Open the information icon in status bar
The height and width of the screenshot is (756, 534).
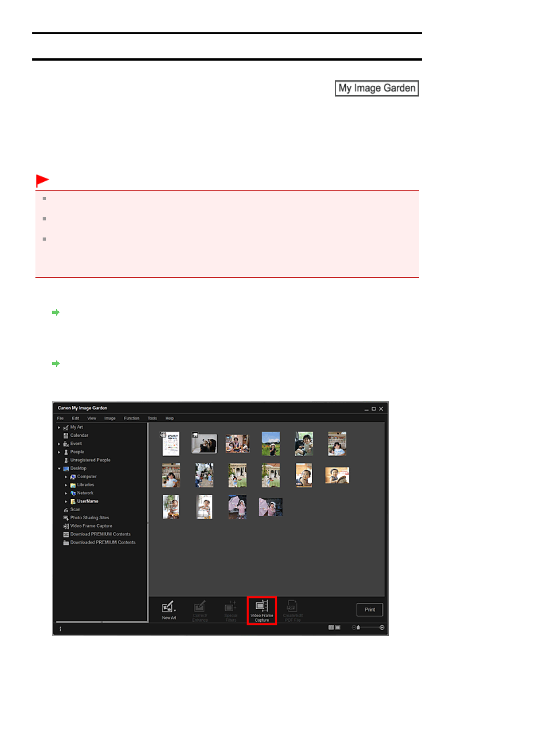[x=60, y=629]
